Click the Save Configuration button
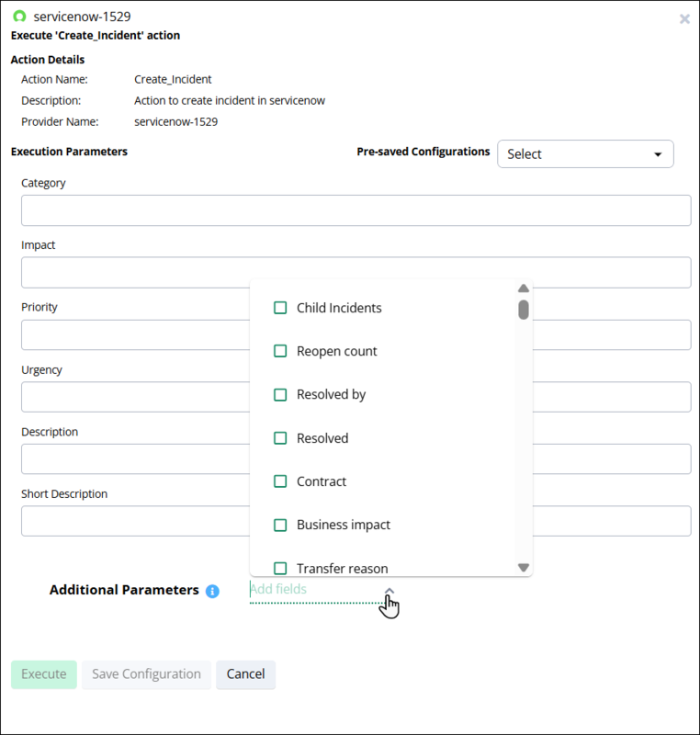Screen dimensions: 700x735 click(x=146, y=674)
